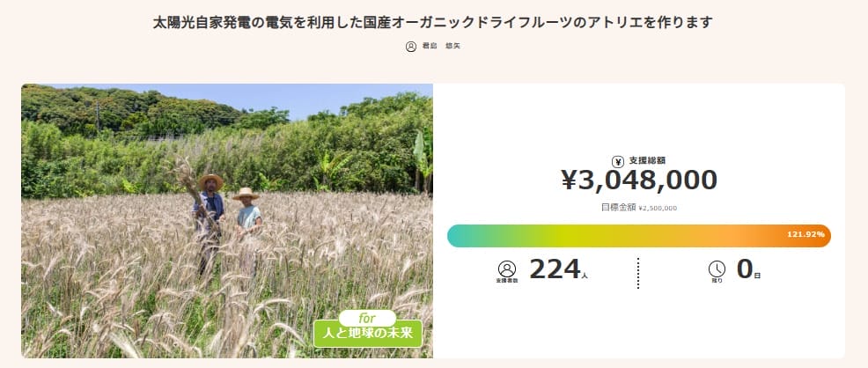The width and height of the screenshot is (868, 368).
Task: Open the project owner name link
Action: click(441, 47)
